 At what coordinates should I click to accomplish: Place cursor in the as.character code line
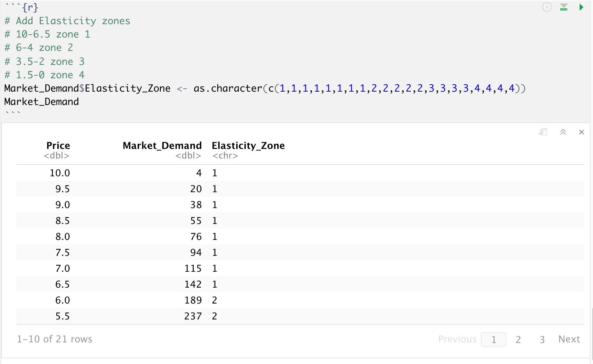[x=264, y=88]
